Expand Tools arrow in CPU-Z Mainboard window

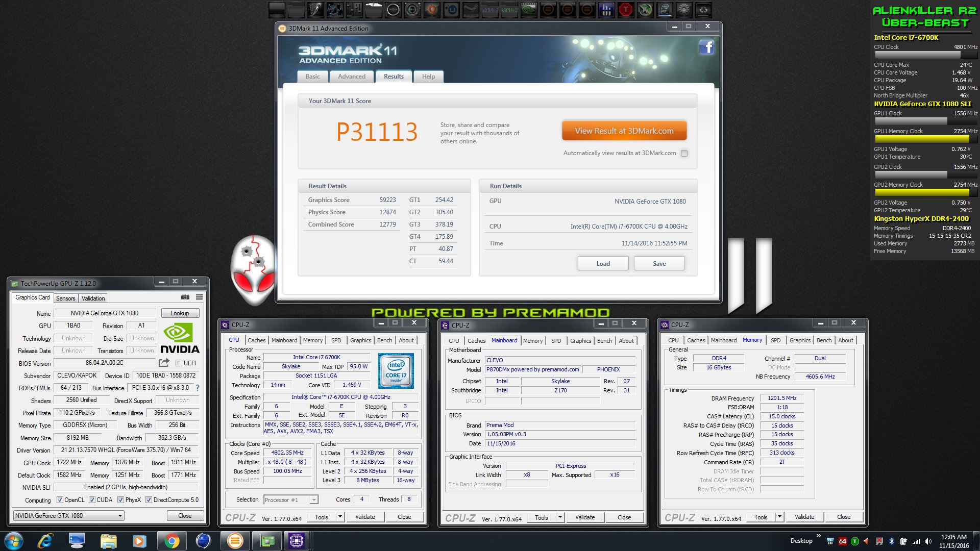click(560, 517)
